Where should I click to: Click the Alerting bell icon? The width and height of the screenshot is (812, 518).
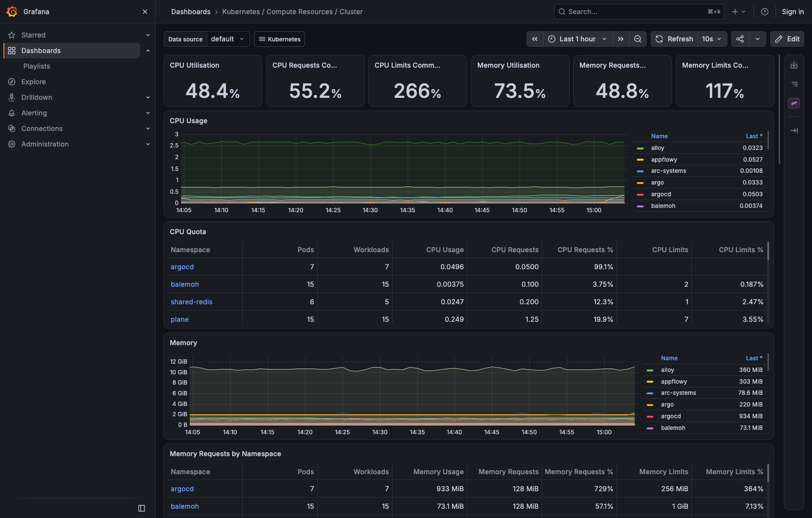12,113
